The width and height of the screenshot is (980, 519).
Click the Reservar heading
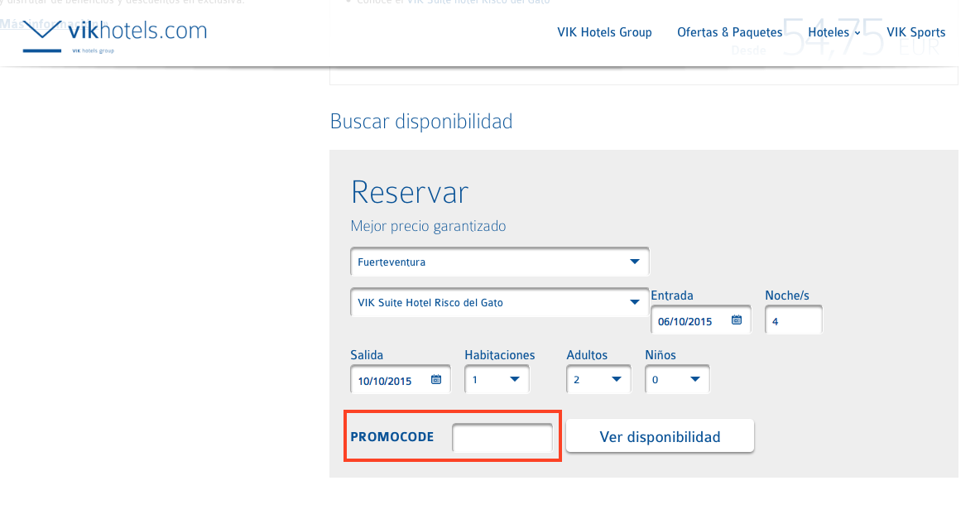click(x=410, y=192)
